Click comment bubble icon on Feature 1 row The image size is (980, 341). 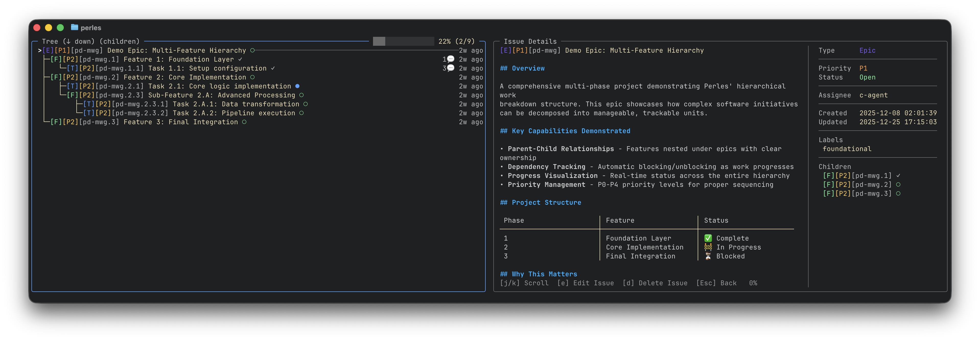pos(450,59)
